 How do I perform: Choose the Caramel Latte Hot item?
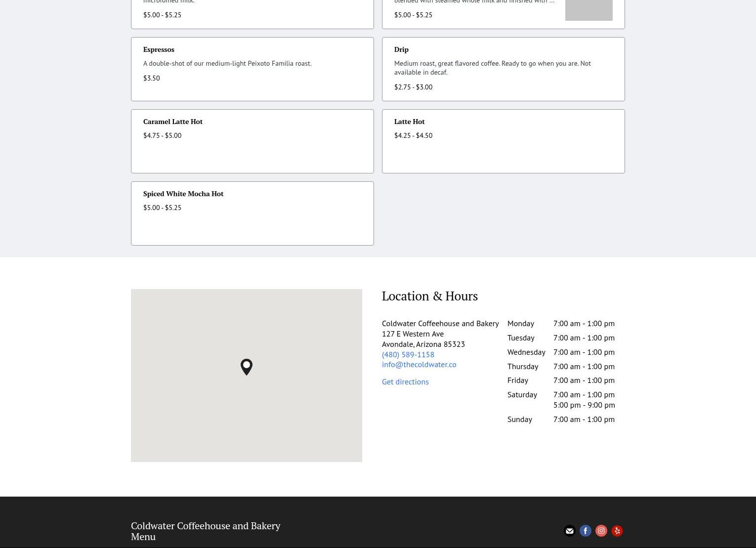tap(252, 141)
